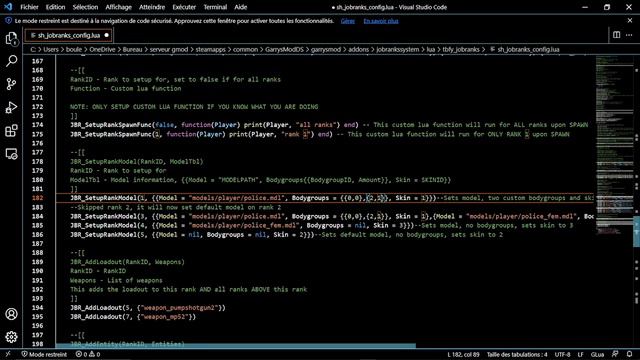Open the Remote Explorer view
Screen dimensions: 640x360
[x=11, y=154]
